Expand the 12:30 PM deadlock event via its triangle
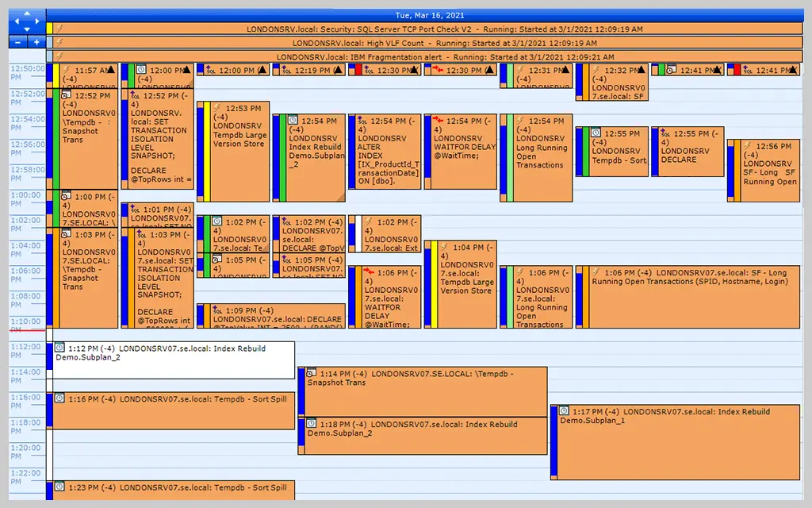Screen dimensions: 812x508 pos(488,69)
